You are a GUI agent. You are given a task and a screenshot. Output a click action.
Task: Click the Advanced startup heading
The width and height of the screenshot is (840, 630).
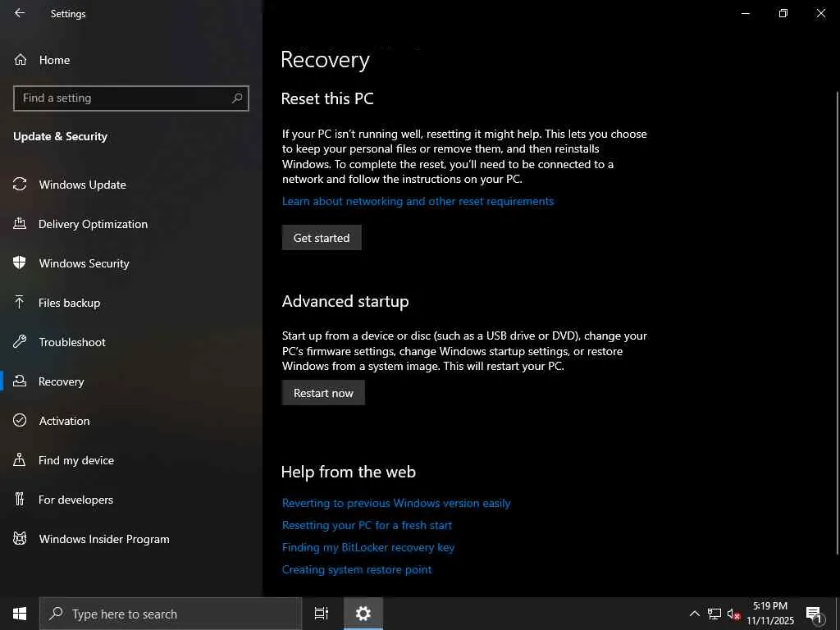tap(345, 301)
